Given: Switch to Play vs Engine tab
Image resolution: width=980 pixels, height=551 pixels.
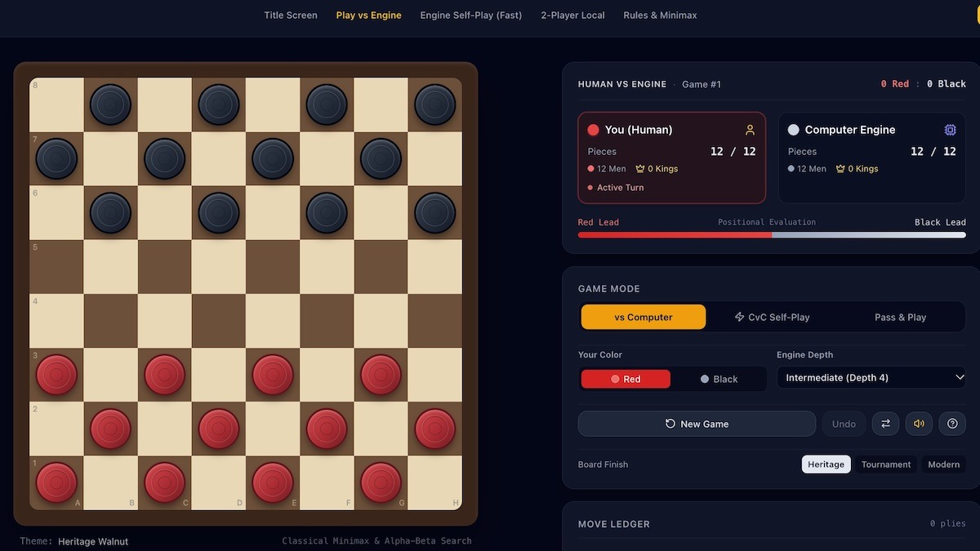Looking at the screenshot, I should 368,15.
